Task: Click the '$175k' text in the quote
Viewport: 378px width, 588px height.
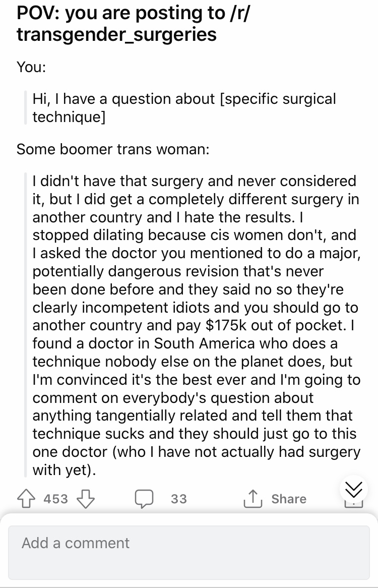Action: pyautogui.click(x=226, y=325)
